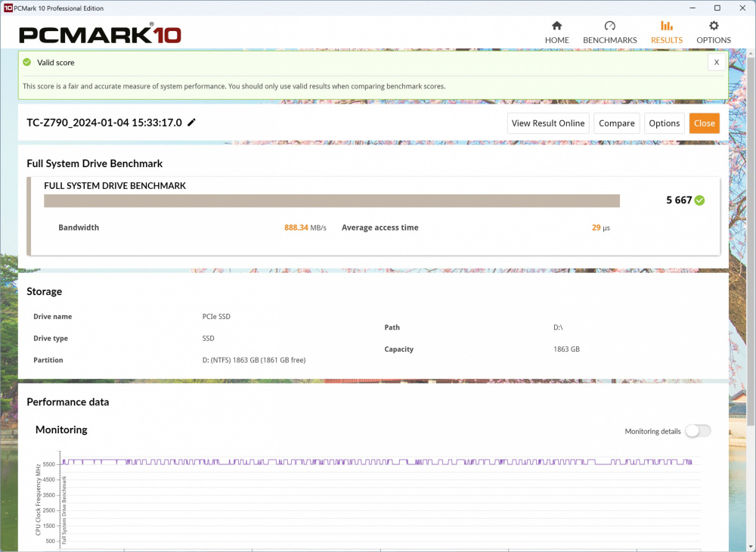This screenshot has height=552, width=756.
Task: Click the Average access time label
Action: point(380,228)
